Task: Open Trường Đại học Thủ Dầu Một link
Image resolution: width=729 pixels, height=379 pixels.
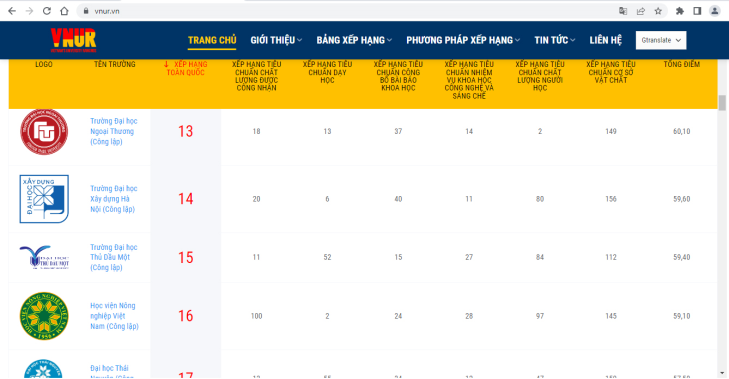Action: pos(113,257)
